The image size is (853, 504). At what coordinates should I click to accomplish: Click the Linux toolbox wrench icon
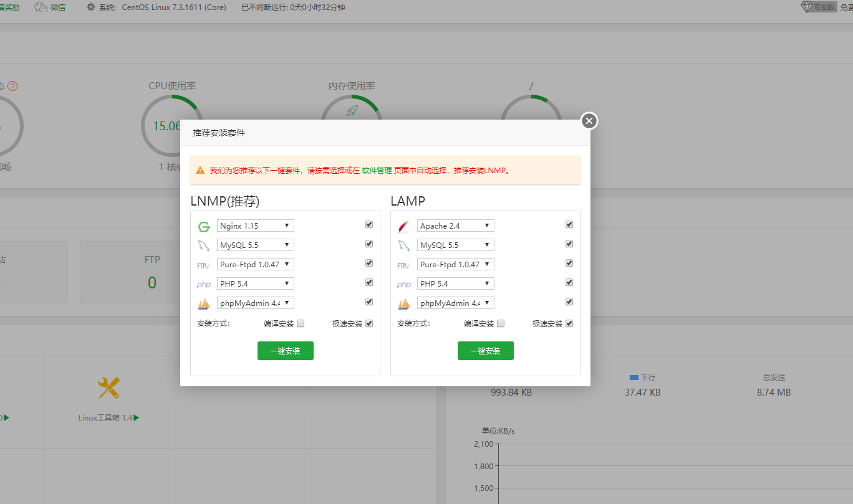pyautogui.click(x=108, y=388)
